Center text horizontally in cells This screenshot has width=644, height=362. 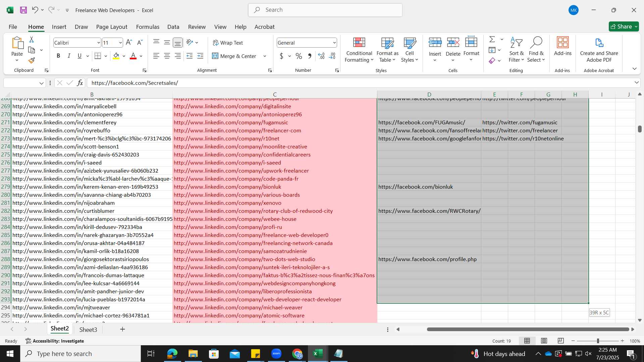(x=167, y=56)
